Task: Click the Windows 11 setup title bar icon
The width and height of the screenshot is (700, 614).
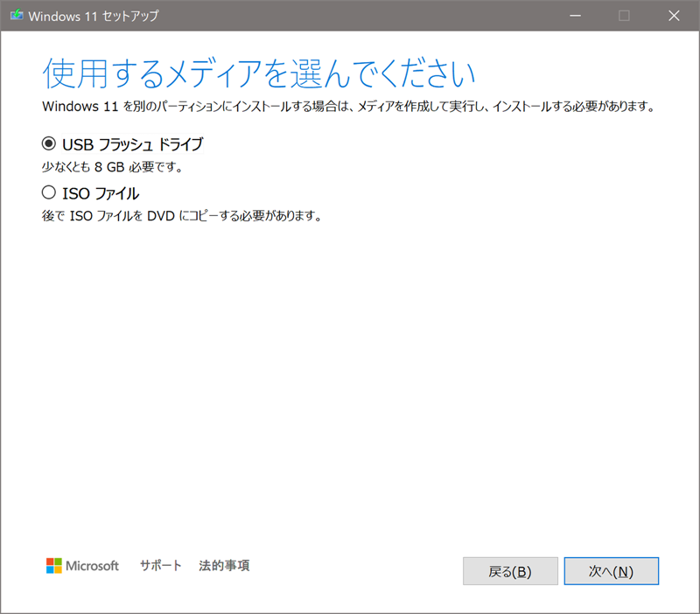Action: click(x=17, y=15)
